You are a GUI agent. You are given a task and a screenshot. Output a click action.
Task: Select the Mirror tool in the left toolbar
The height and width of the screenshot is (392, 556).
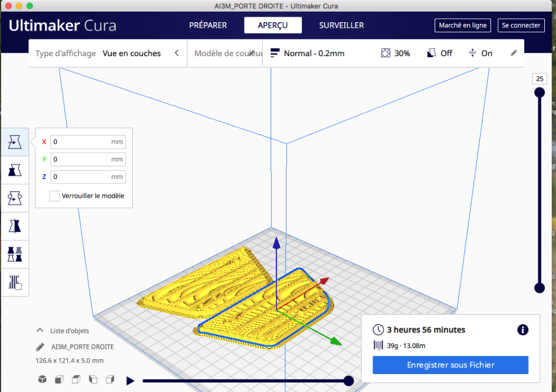(14, 226)
